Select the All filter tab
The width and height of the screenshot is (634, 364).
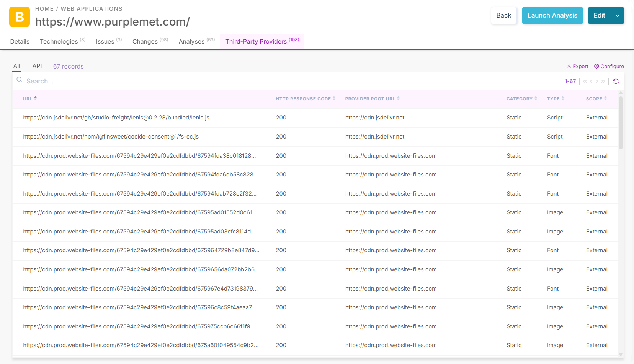(17, 66)
